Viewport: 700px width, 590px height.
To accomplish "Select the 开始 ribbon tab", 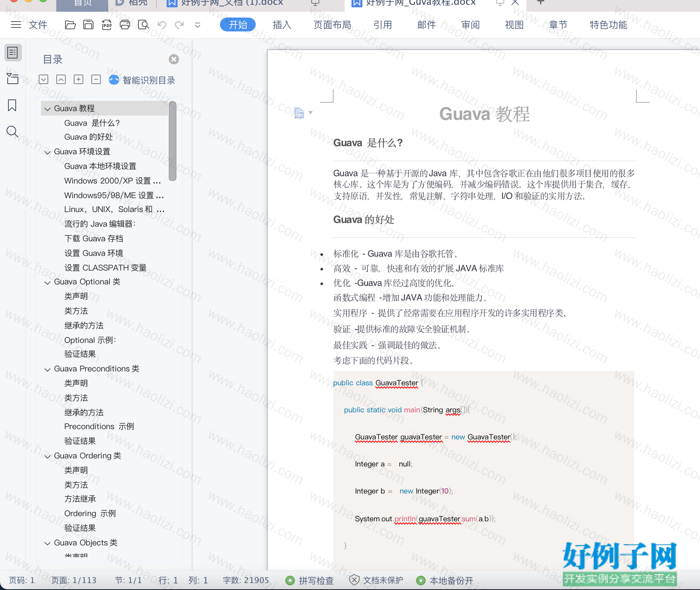I will pyautogui.click(x=238, y=25).
